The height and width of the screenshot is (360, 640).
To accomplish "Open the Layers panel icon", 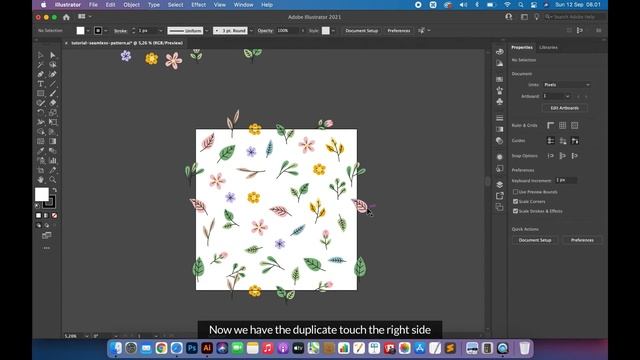I will pos(500,184).
